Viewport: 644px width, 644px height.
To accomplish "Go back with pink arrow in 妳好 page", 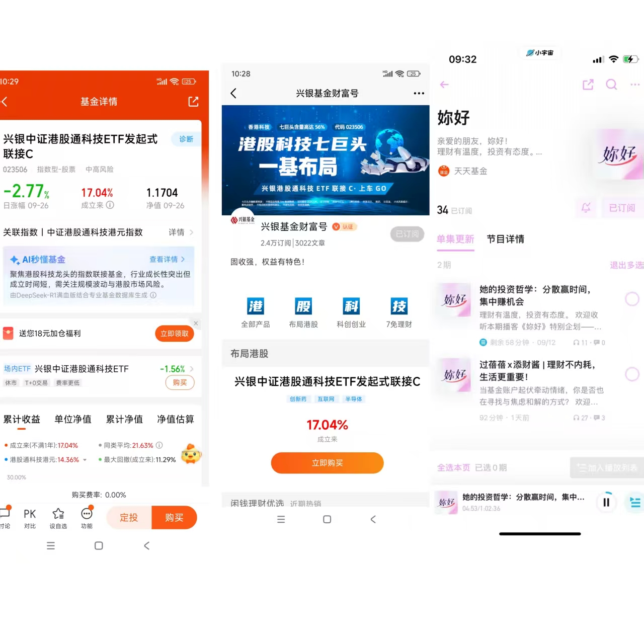I will (444, 85).
